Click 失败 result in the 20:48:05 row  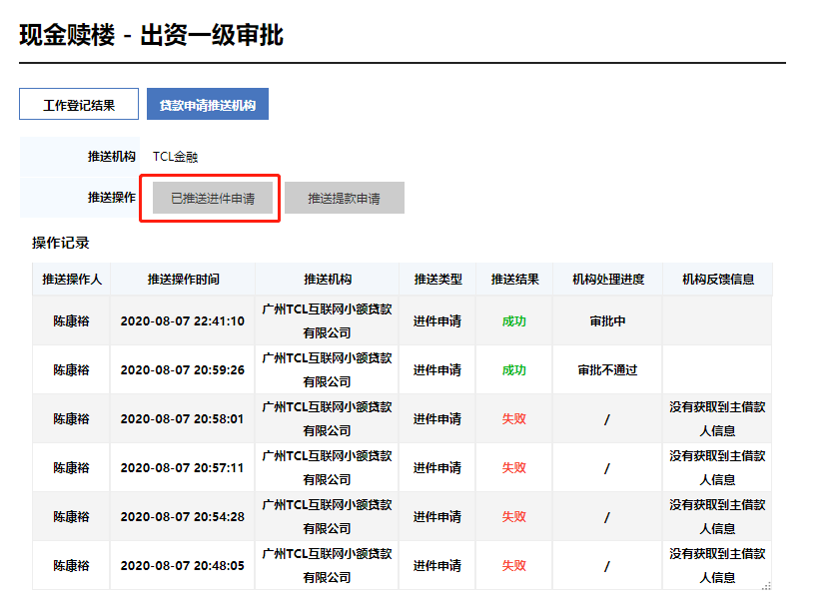pyautogui.click(x=514, y=566)
